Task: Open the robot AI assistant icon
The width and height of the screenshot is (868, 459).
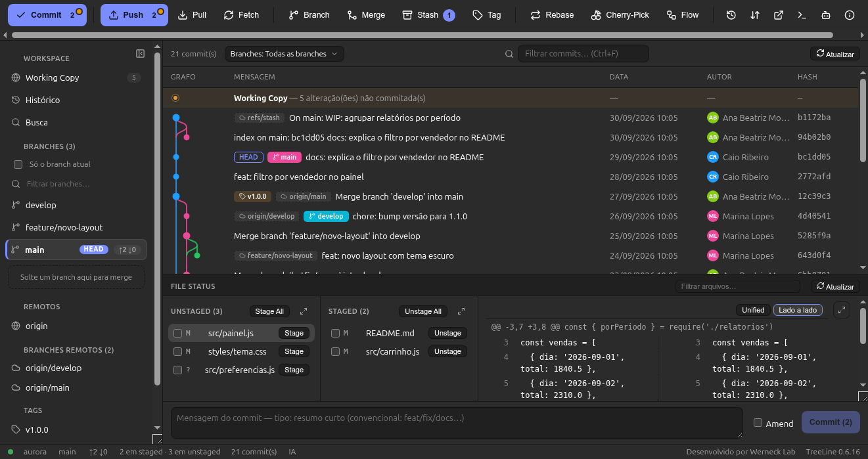Action: 826,15
